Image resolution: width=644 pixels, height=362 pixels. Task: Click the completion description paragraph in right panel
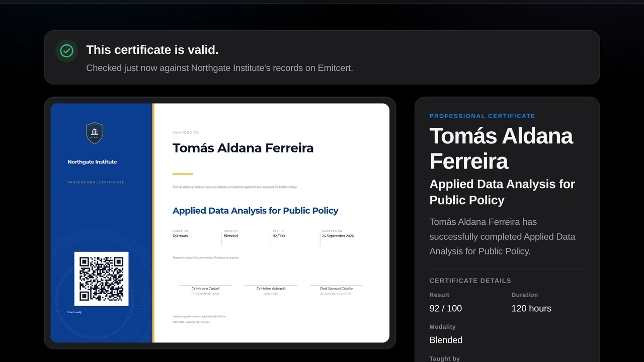pyautogui.click(x=502, y=236)
